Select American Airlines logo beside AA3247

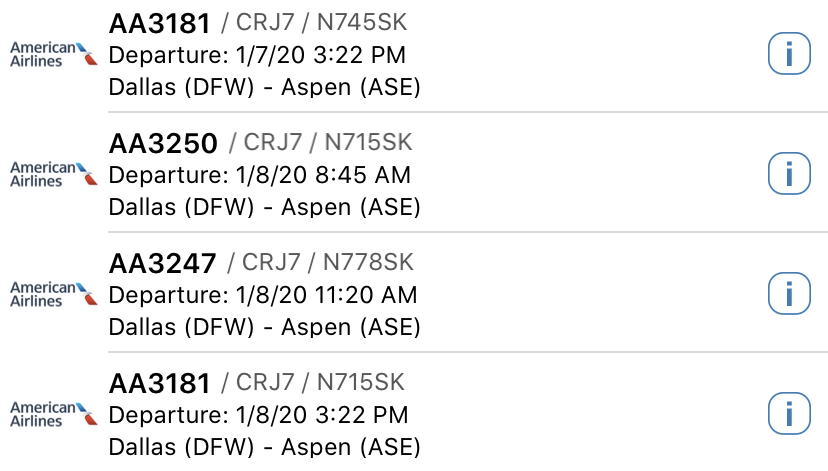click(x=54, y=294)
